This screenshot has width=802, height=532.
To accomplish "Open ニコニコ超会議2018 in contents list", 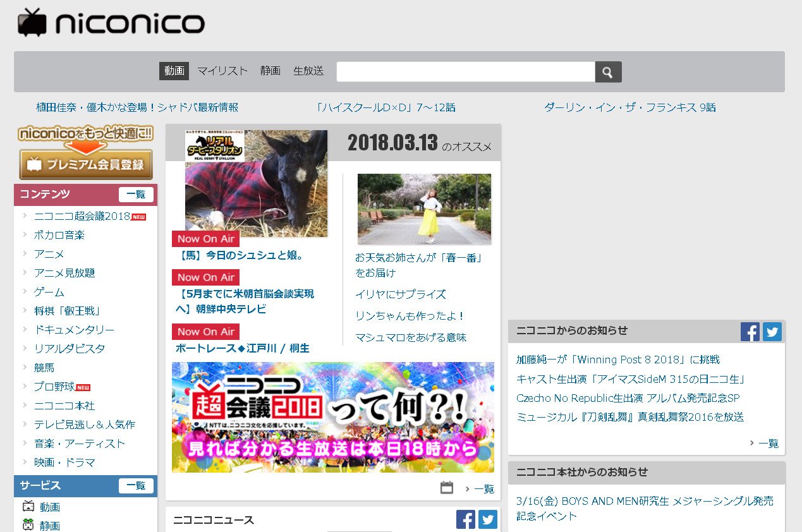I will (x=82, y=216).
